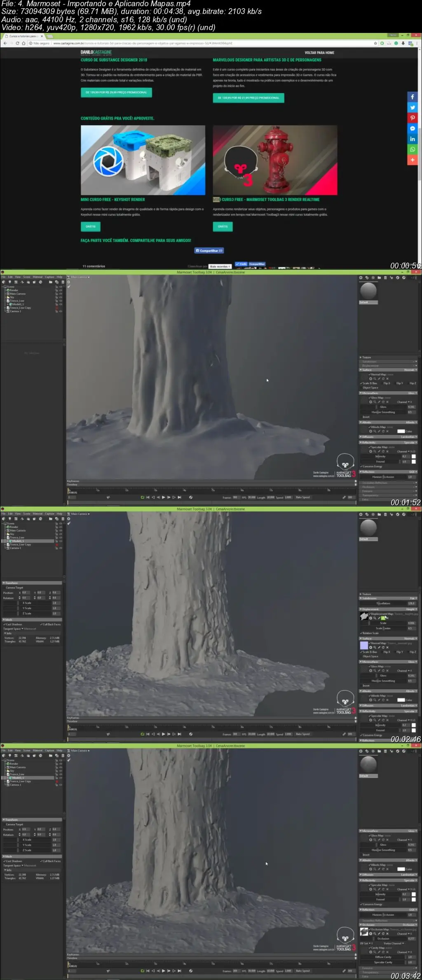This screenshot has width=422, height=980.
Task: Click trash icon in 00:02:46 frame scene toolbar
Action: (x=63, y=519)
